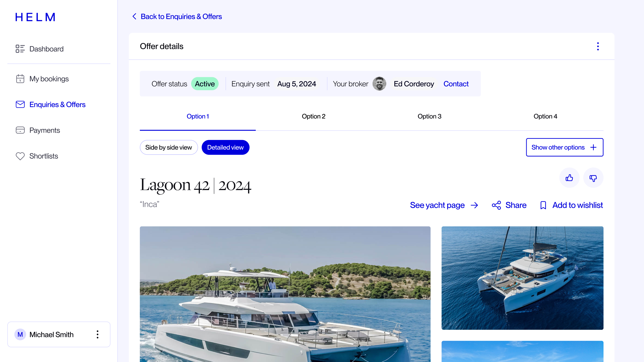Click the Aug 5, 2024 enquiry date

(296, 84)
